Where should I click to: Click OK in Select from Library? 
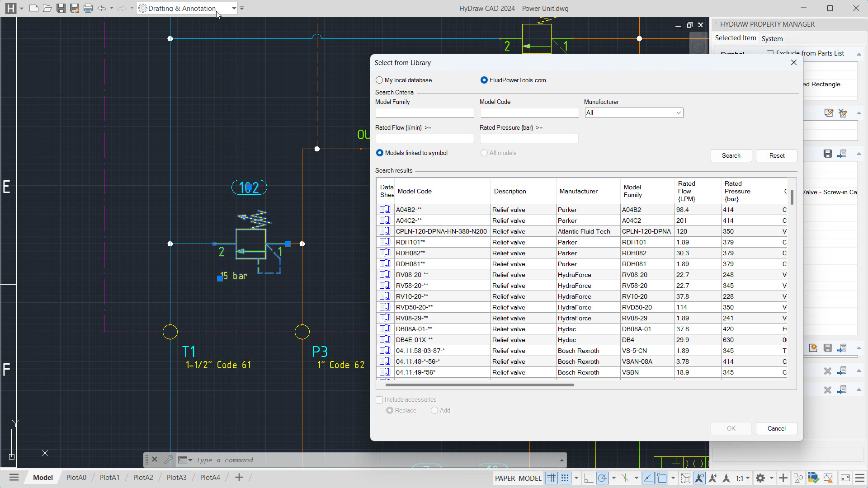[x=731, y=428]
